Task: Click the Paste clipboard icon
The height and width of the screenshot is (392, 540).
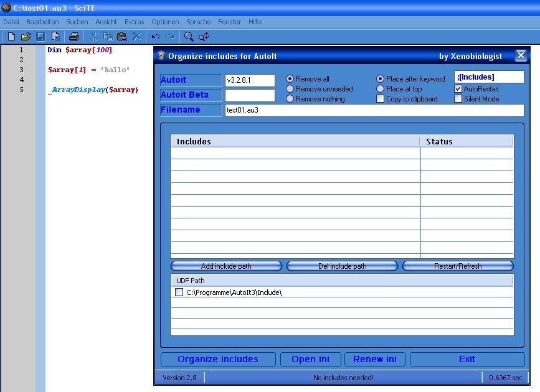Action: tap(122, 37)
